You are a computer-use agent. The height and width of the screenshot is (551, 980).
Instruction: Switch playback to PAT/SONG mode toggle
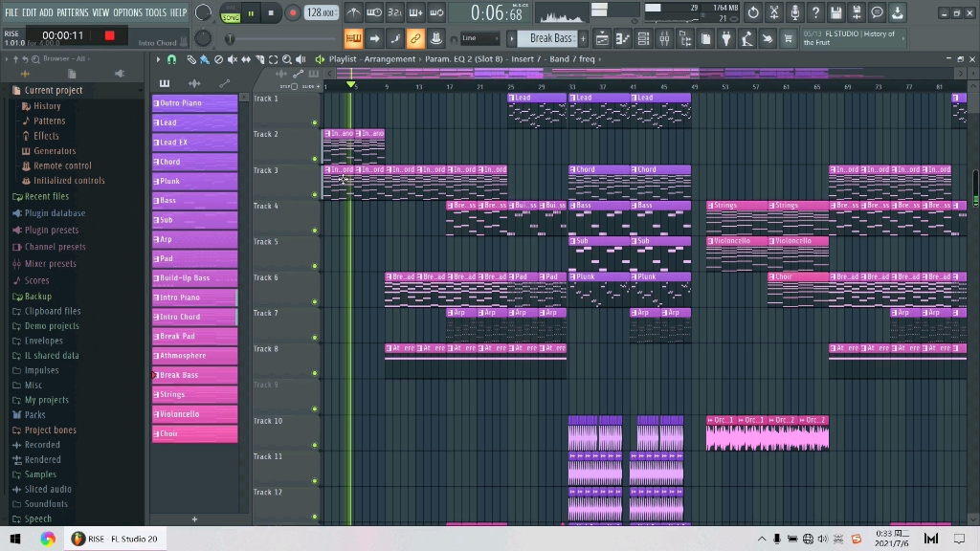point(231,13)
